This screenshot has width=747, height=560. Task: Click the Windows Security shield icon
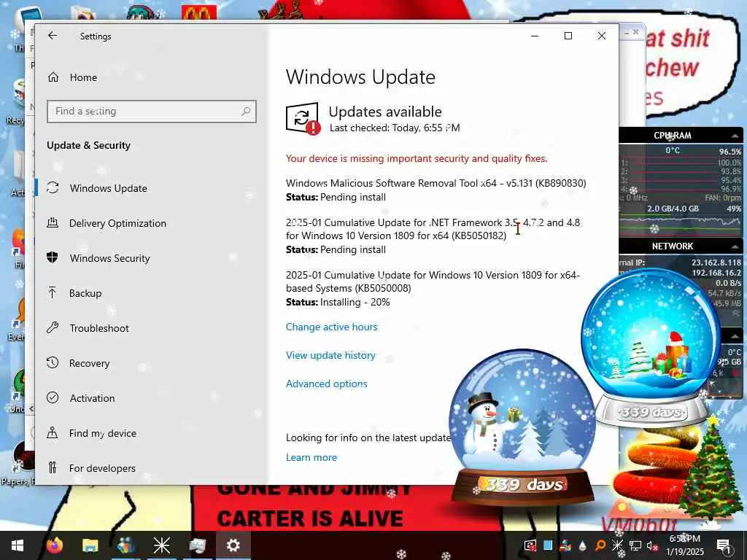point(53,257)
